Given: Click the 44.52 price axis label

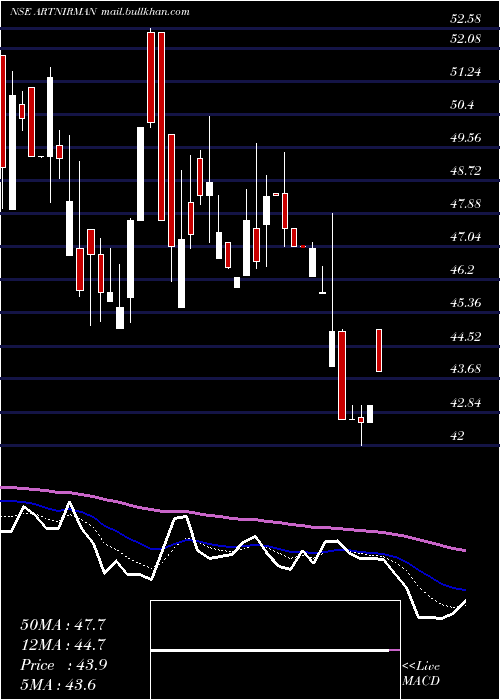Looking at the screenshot, I should 466,337.
